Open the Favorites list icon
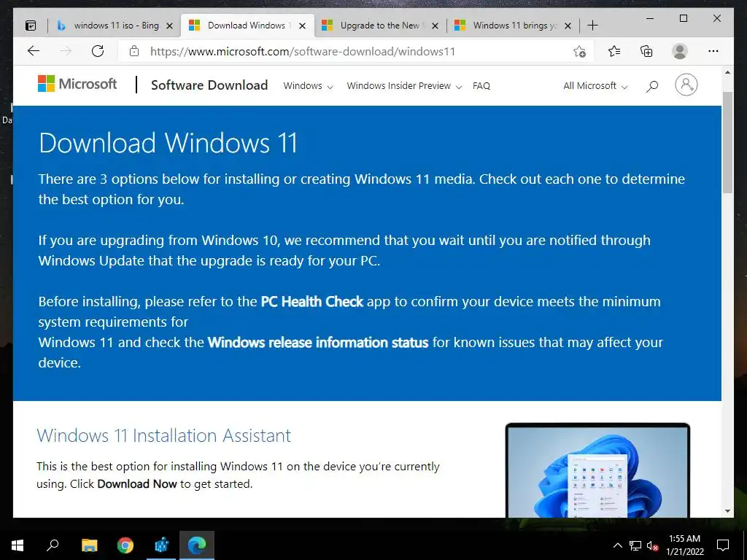Image resolution: width=747 pixels, height=560 pixels. (x=614, y=51)
